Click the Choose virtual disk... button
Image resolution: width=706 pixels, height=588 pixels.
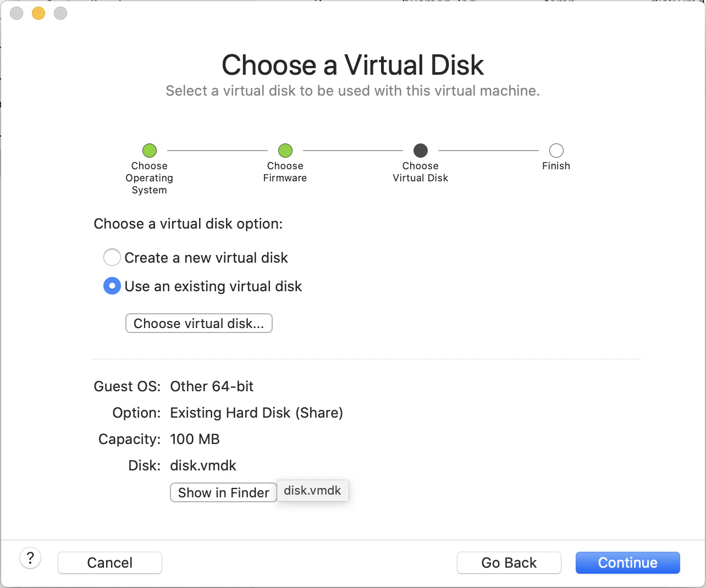point(199,323)
